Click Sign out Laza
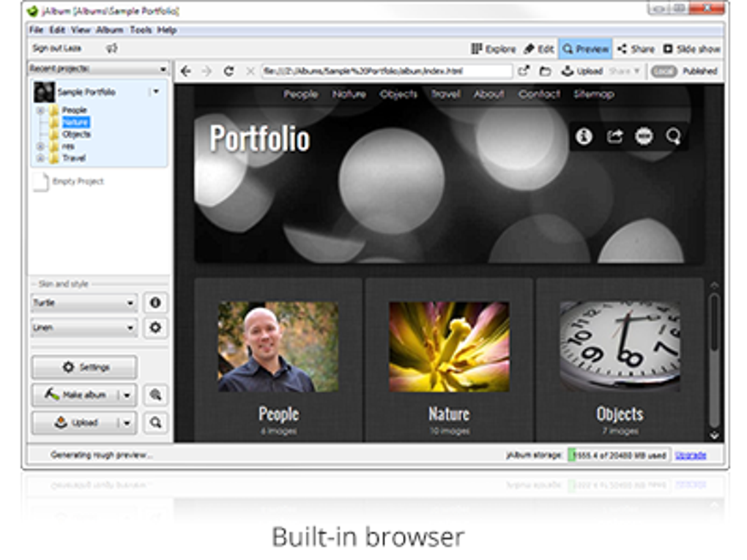 pos(56,48)
